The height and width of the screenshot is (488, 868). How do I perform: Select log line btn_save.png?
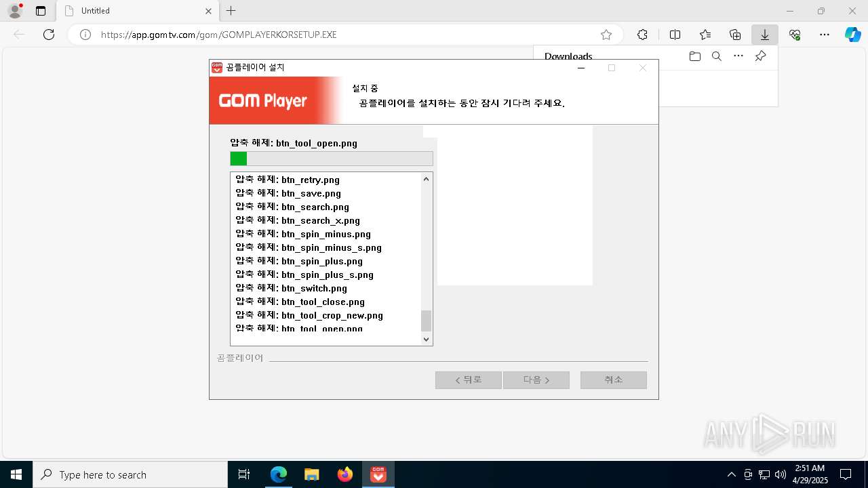[288, 193]
